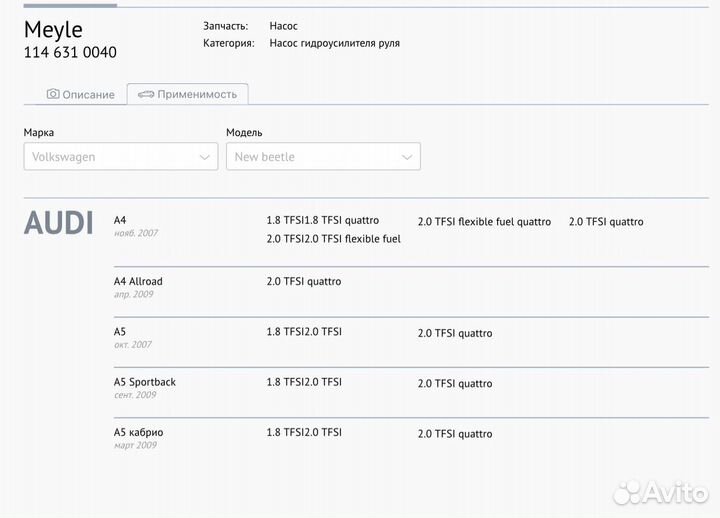Click the AUDI brand heading
Viewport: 720px width, 518px height.
[x=58, y=223]
